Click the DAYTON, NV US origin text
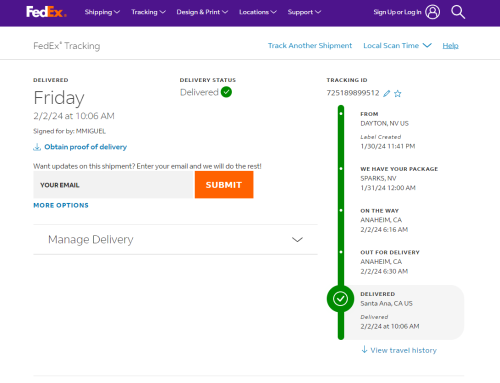Viewport: 500px width, 383px height. 384,124
